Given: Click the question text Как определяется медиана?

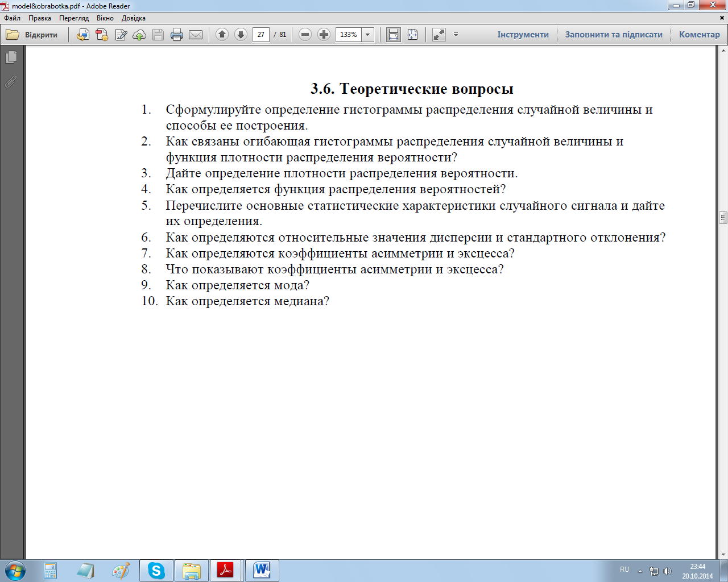Looking at the screenshot, I should pos(247,301).
